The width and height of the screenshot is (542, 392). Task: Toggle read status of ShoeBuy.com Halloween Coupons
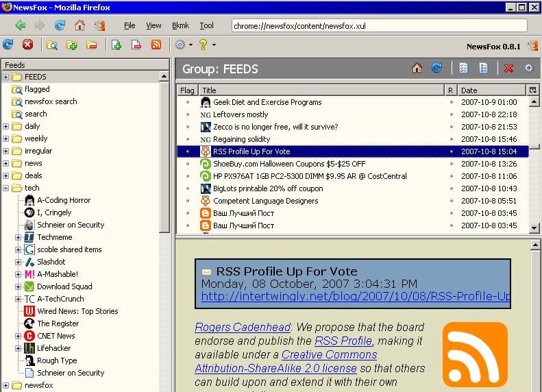click(451, 164)
